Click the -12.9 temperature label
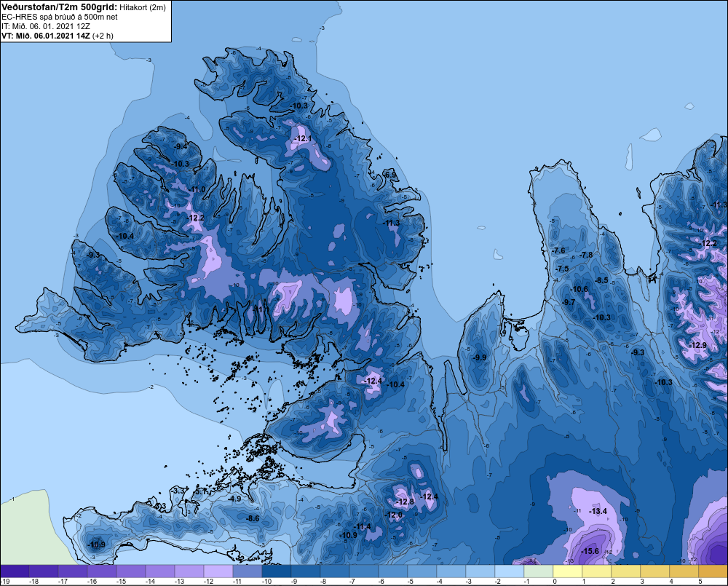The image size is (728, 586). pyautogui.click(x=698, y=345)
